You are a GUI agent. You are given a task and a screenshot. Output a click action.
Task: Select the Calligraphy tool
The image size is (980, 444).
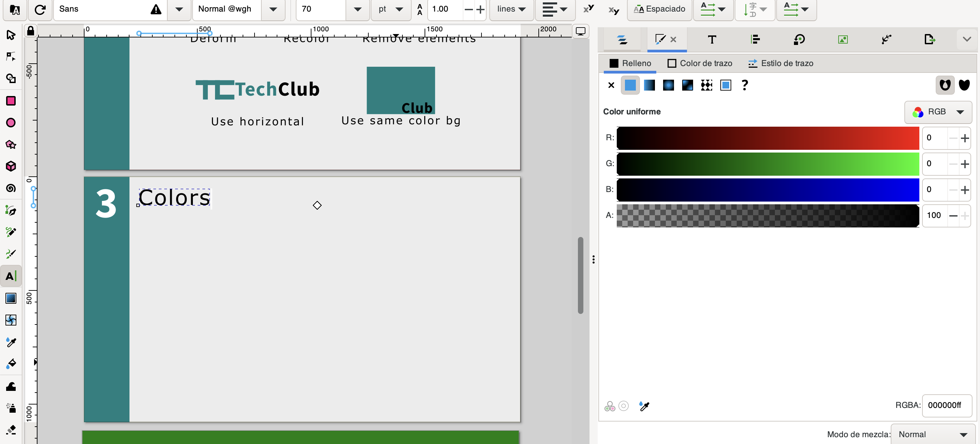pyautogui.click(x=11, y=254)
